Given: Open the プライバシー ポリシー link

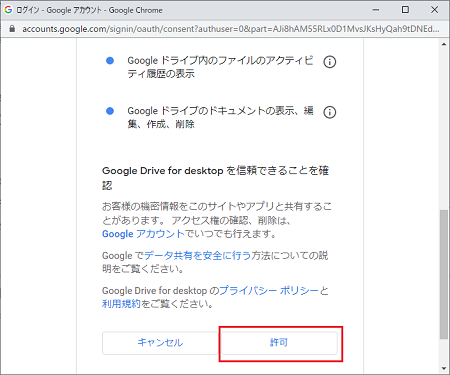Looking at the screenshot, I should pyautogui.click(x=269, y=291).
